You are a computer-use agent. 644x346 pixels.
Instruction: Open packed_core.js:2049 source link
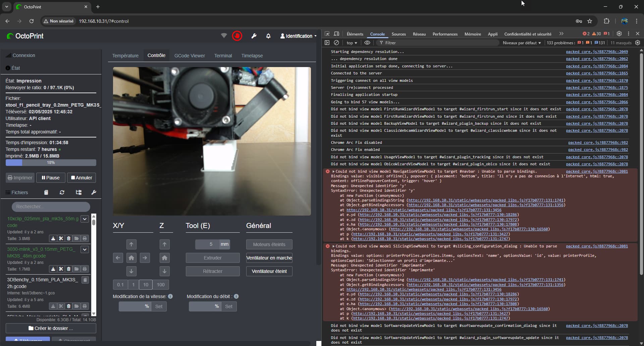pos(597,52)
